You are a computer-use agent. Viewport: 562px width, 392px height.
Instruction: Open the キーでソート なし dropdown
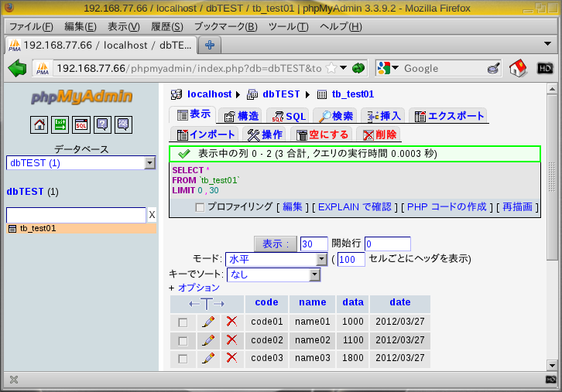pyautogui.click(x=273, y=274)
